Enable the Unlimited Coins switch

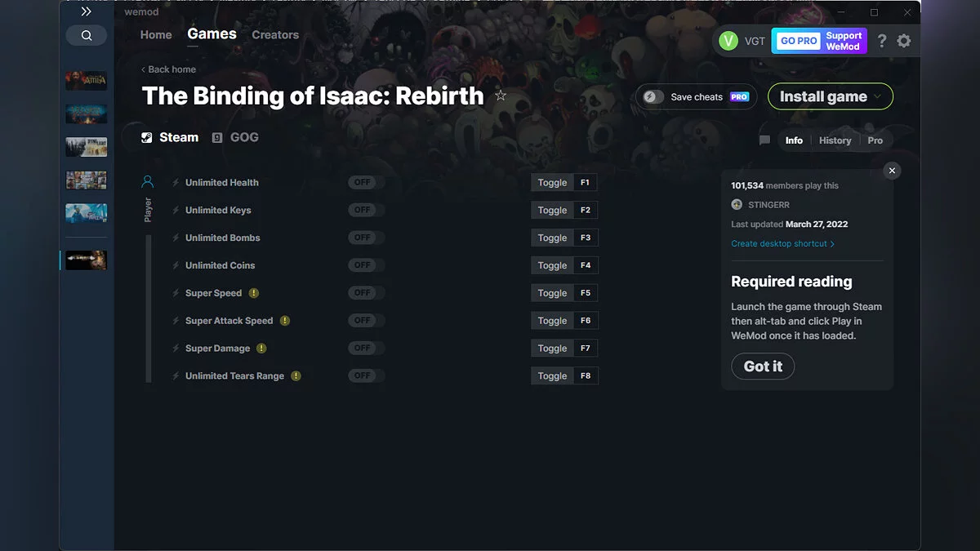pos(363,265)
